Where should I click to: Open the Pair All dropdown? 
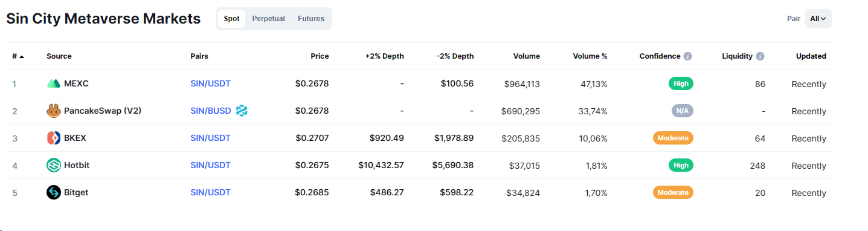click(818, 19)
